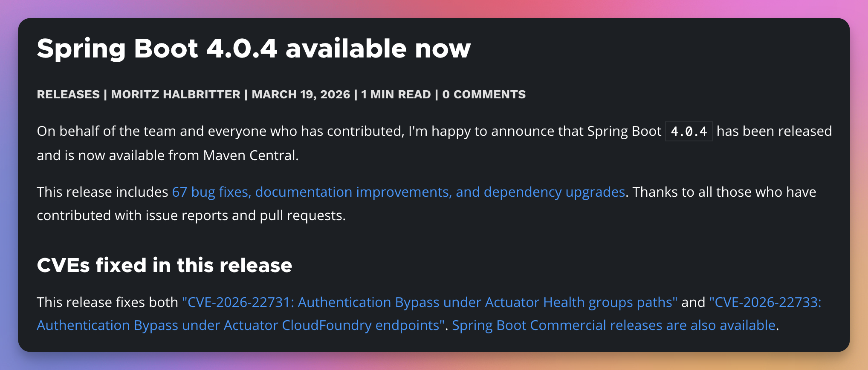Click the "Spring Boot 4.0.4 available now" title
Screen dimensions: 868x370
254,48
